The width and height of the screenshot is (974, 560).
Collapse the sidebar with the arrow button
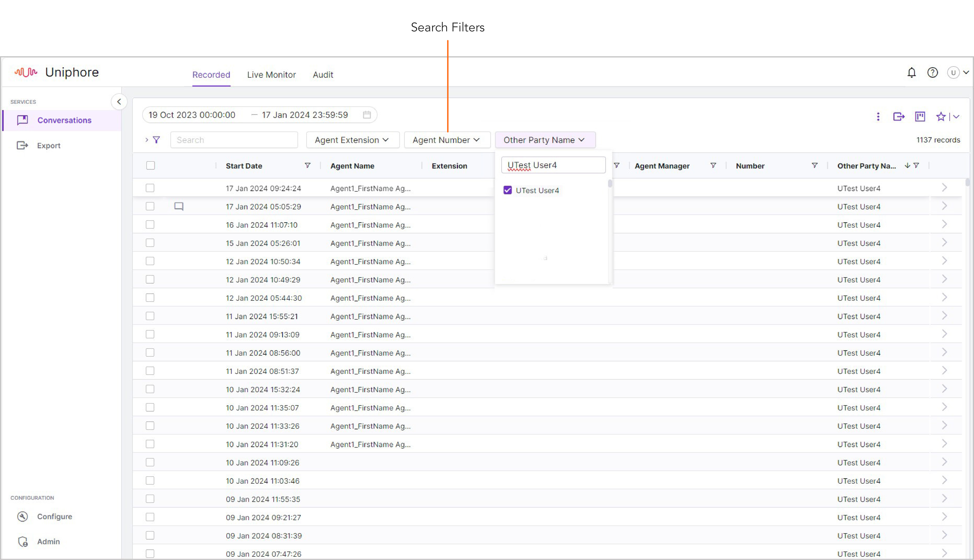(x=119, y=102)
